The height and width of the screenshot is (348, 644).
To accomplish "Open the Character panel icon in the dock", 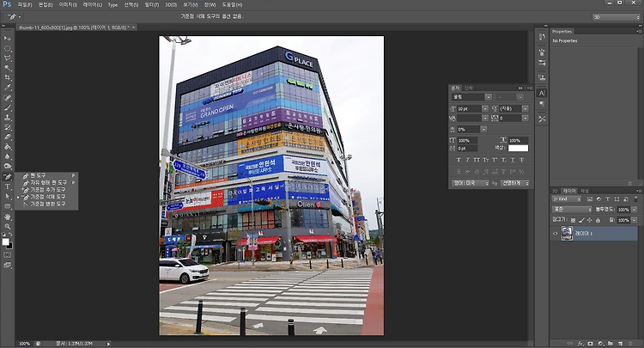I will point(542,94).
